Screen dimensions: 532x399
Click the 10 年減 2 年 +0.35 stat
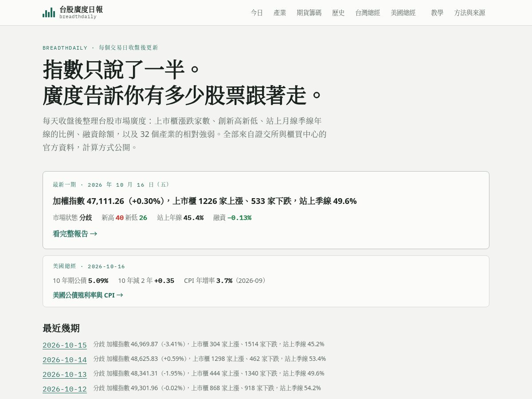[x=146, y=281]
